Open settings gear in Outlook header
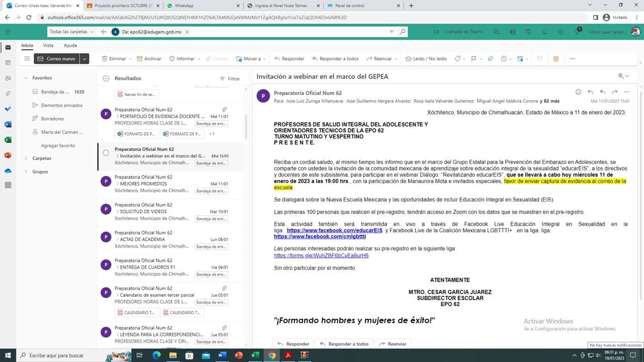The width and height of the screenshot is (644, 362). click(560, 32)
